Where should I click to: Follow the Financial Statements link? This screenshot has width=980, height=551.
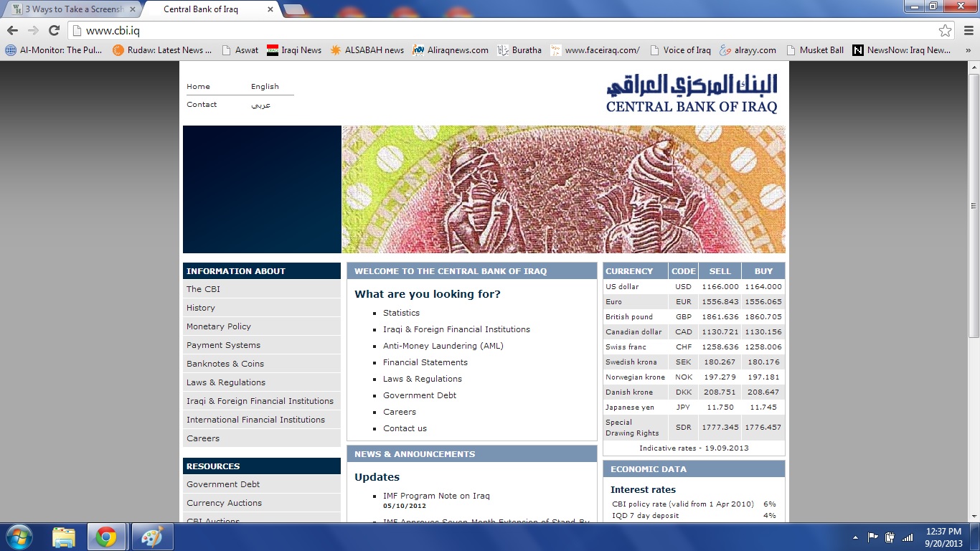(x=425, y=362)
